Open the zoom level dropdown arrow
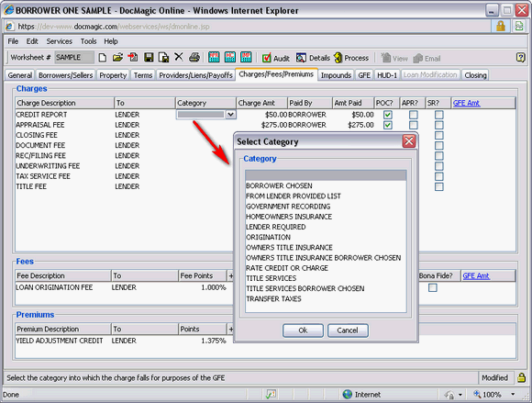Viewport: 532px width, 403px height. (513, 394)
